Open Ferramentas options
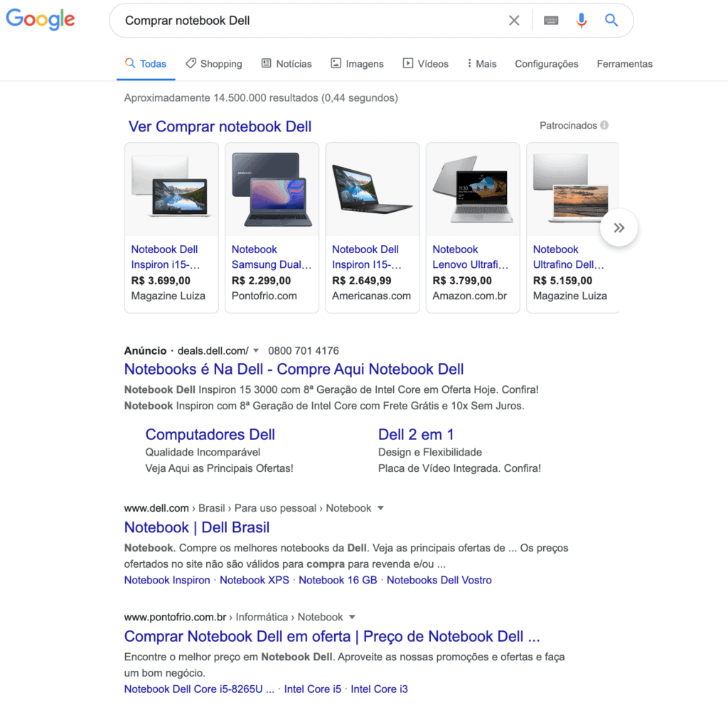 click(x=624, y=64)
